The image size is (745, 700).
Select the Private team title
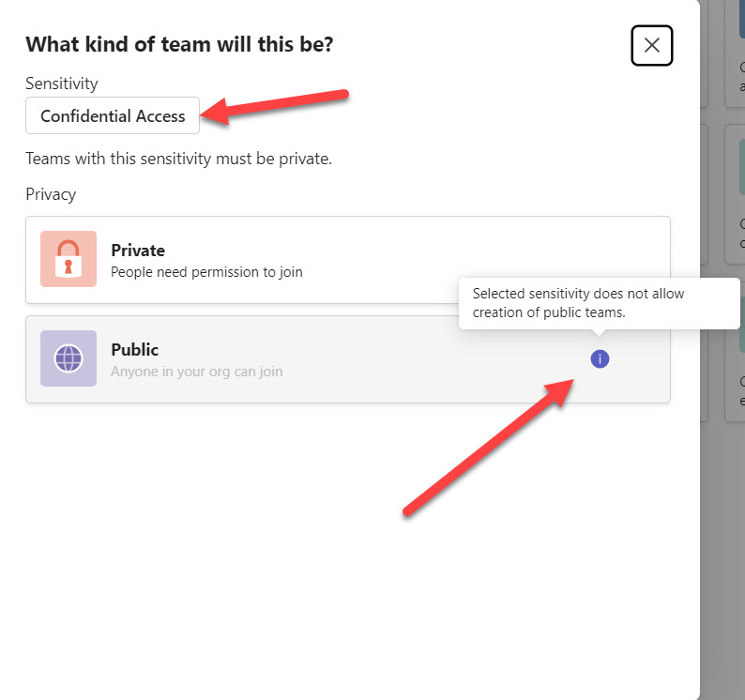pyautogui.click(x=138, y=251)
